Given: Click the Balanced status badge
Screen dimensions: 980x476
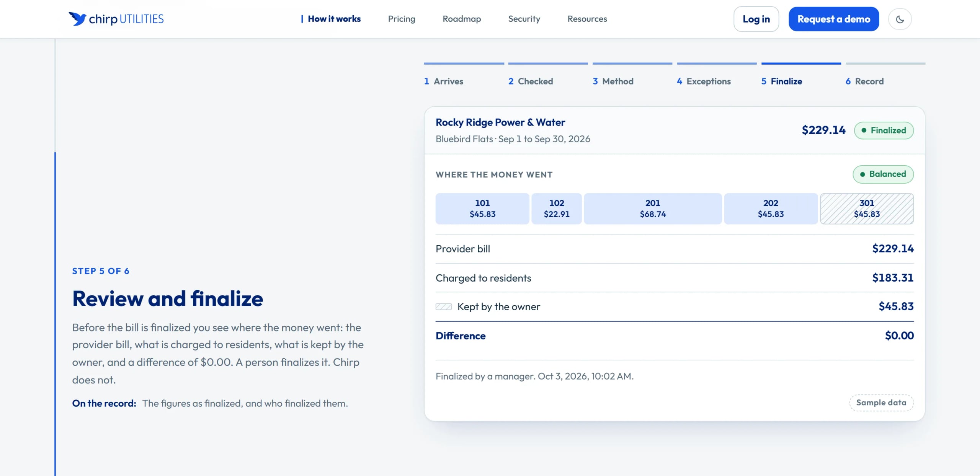Looking at the screenshot, I should 883,174.
